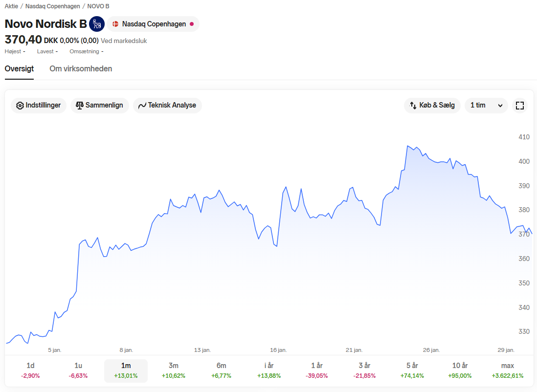Switch to the Oversigt tab
The width and height of the screenshot is (537, 392).
coord(19,69)
